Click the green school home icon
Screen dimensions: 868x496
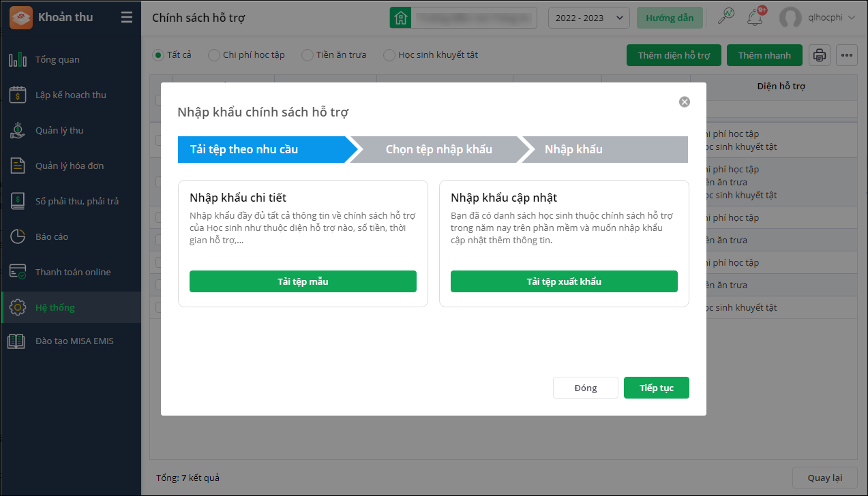[x=400, y=18]
